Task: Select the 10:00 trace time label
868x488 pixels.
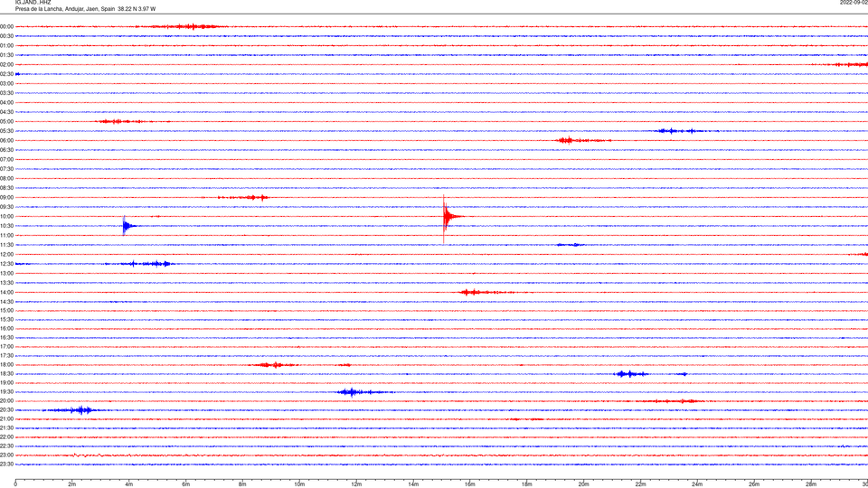Action: [x=6, y=216]
